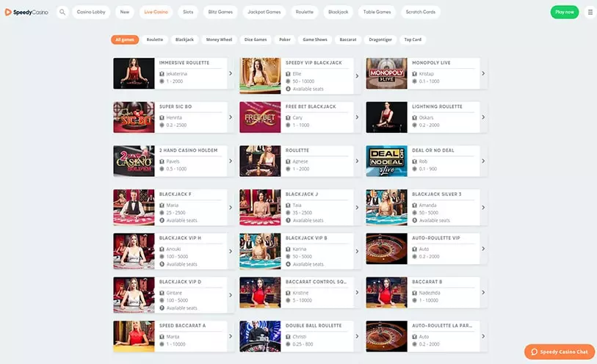Open Immersive Roulette thumbnail
The height and width of the screenshot is (364, 597).
coord(134,73)
